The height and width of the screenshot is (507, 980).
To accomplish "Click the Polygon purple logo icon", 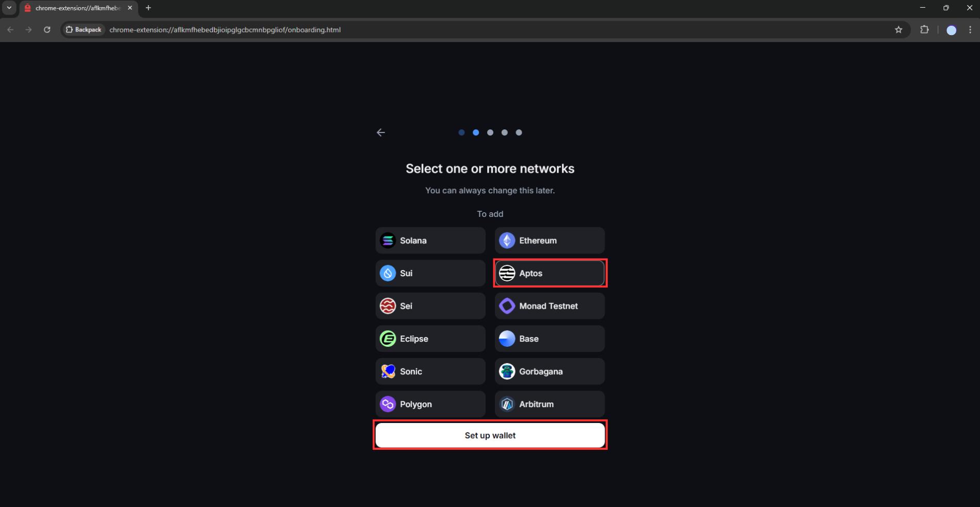I will 388,404.
